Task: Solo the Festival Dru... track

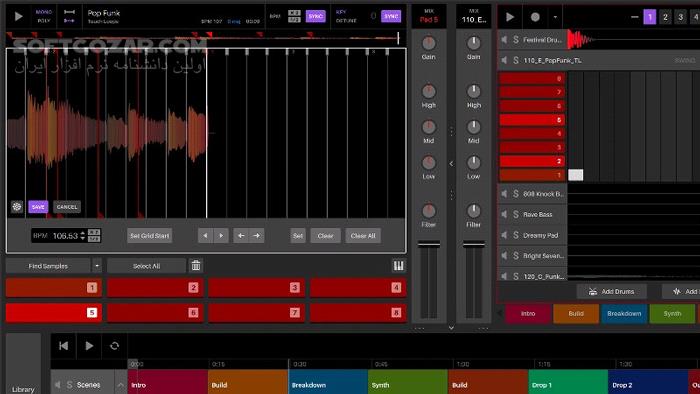Action: click(x=516, y=40)
